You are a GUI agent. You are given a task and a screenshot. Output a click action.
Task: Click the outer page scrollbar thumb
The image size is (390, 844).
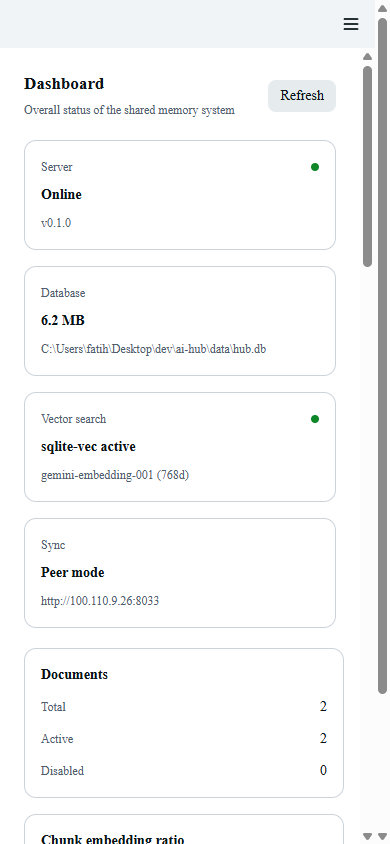tap(382, 355)
